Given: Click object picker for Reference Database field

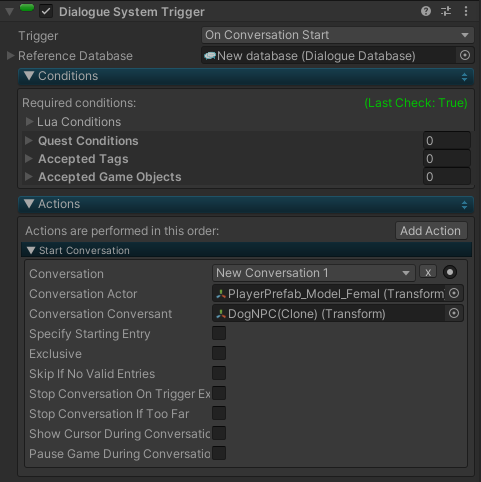Looking at the screenshot, I should (465, 55).
